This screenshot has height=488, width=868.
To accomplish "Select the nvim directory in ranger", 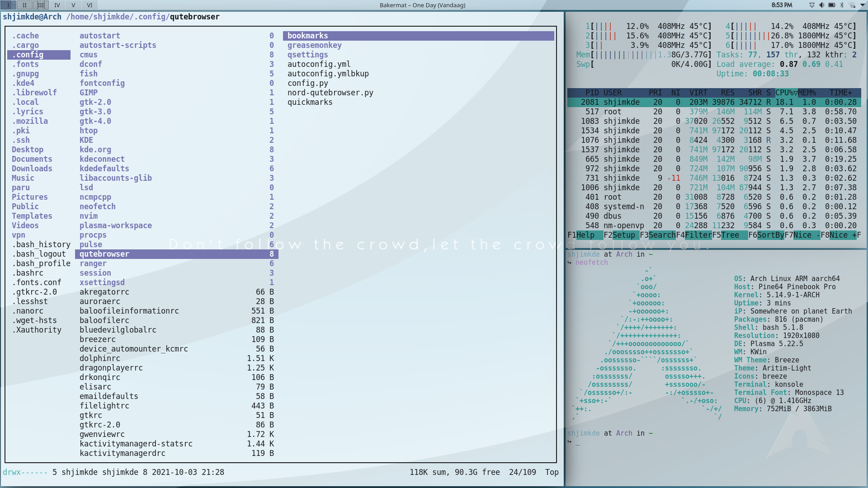I will tap(177, 216).
